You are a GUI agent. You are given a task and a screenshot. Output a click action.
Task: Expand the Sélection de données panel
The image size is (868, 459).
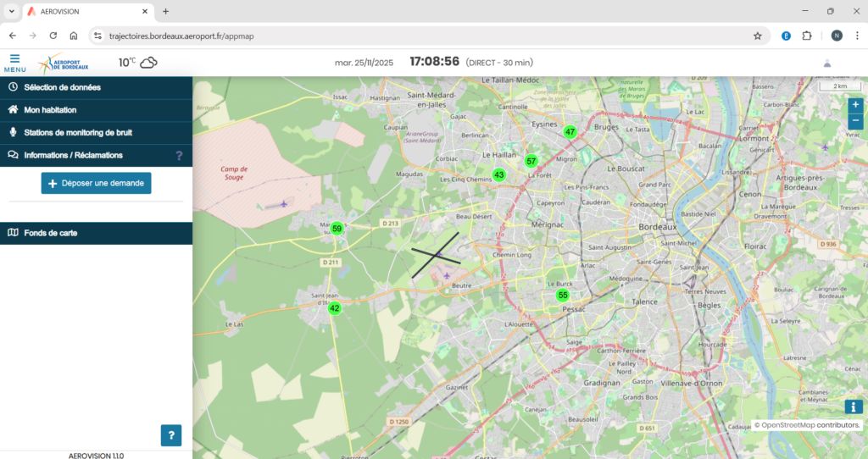(x=63, y=87)
